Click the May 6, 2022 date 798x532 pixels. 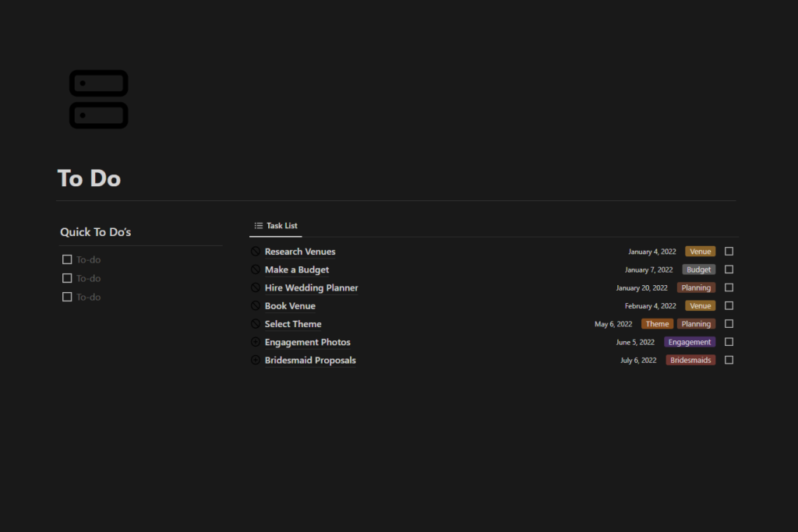[x=613, y=324]
